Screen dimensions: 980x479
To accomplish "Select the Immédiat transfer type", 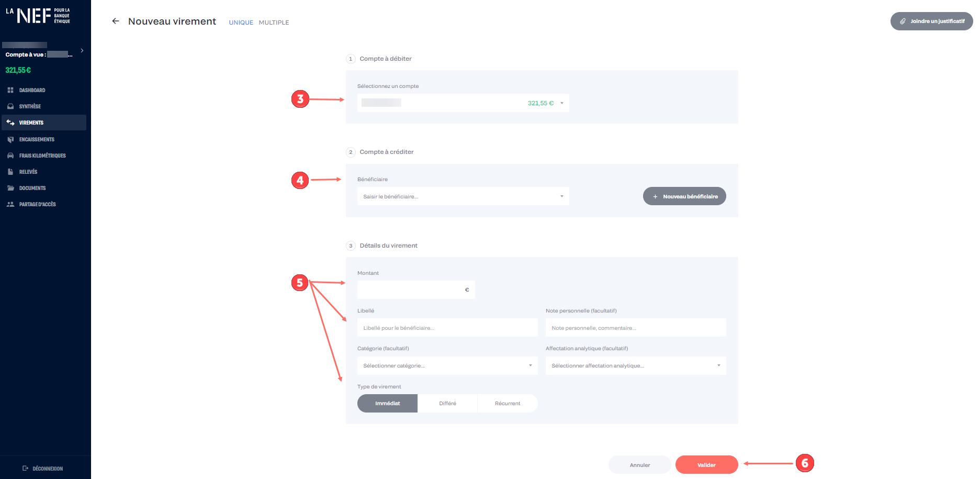I will click(x=387, y=403).
